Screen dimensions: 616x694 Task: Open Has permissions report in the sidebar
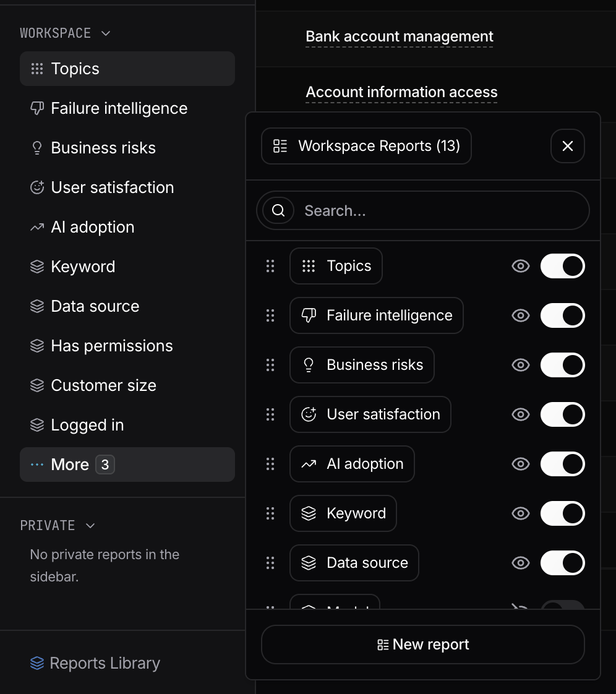[127, 346]
